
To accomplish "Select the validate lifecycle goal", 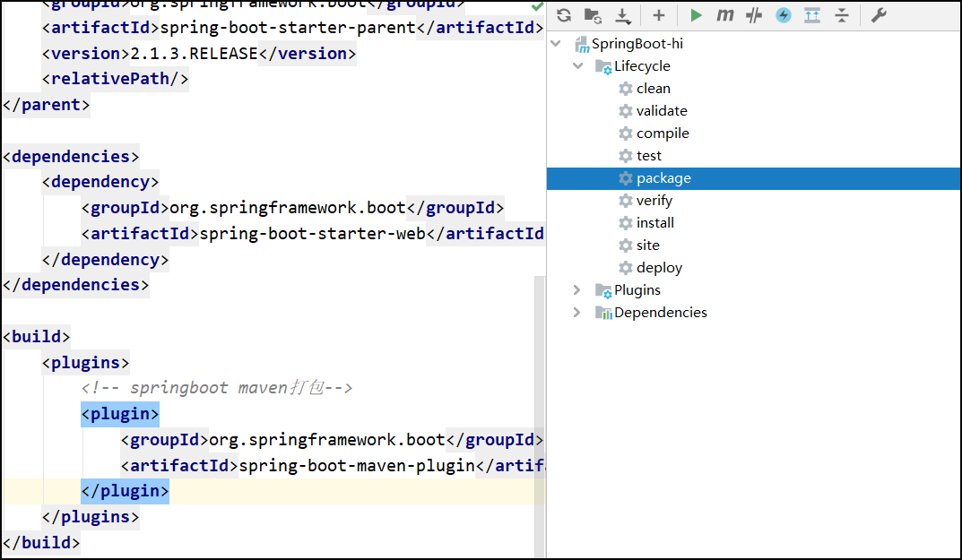I will coord(662,111).
